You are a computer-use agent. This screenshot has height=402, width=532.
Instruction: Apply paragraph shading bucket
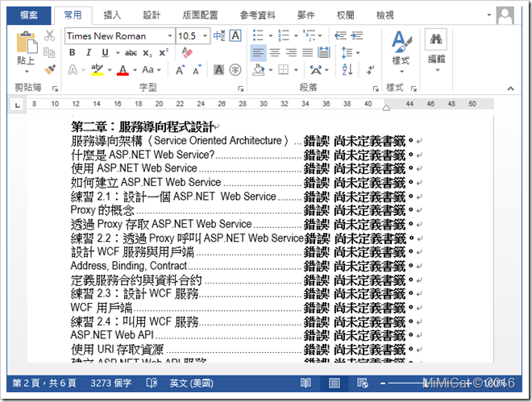[x=259, y=70]
